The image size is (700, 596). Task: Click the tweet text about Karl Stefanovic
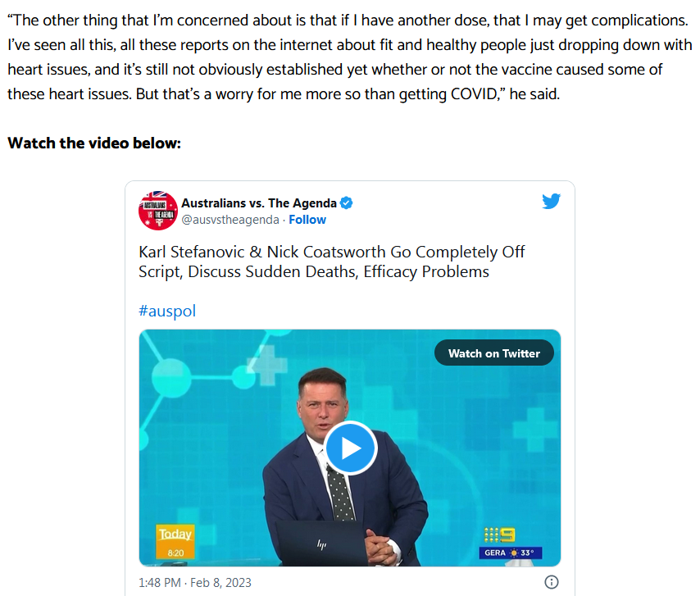point(332,262)
